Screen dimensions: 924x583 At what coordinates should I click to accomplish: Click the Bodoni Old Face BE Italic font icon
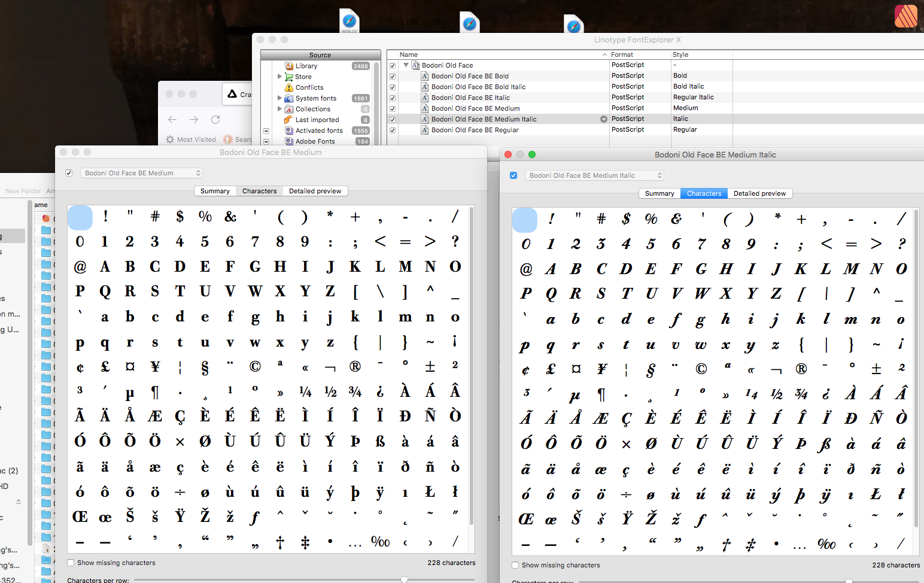pos(425,98)
